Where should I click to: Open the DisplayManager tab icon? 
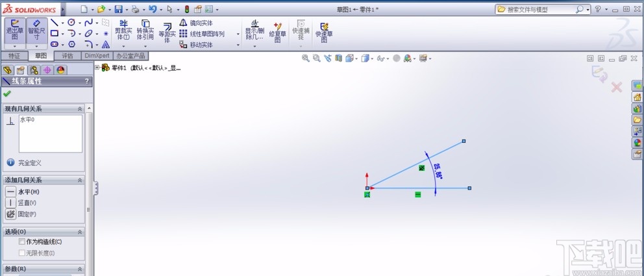[61, 70]
